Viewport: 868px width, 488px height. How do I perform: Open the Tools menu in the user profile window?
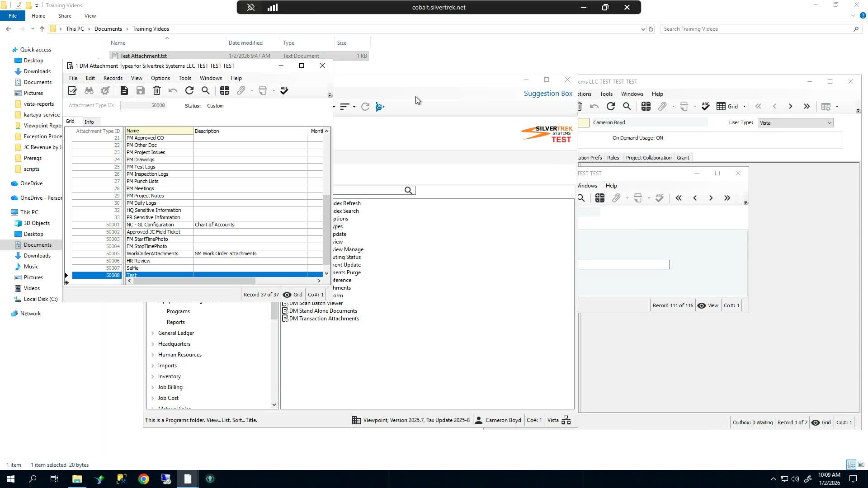(606, 94)
